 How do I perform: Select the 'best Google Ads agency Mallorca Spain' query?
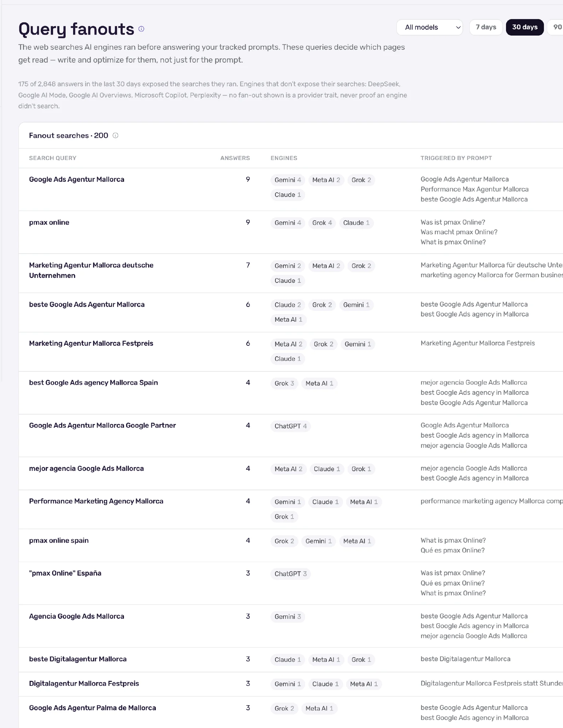tap(93, 383)
